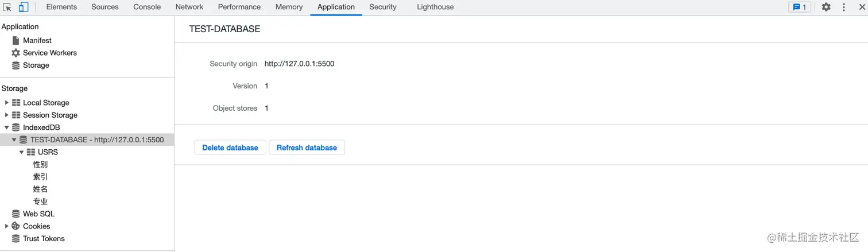This screenshot has height=252, width=868.
Task: Click the Refresh database button
Action: [307, 148]
